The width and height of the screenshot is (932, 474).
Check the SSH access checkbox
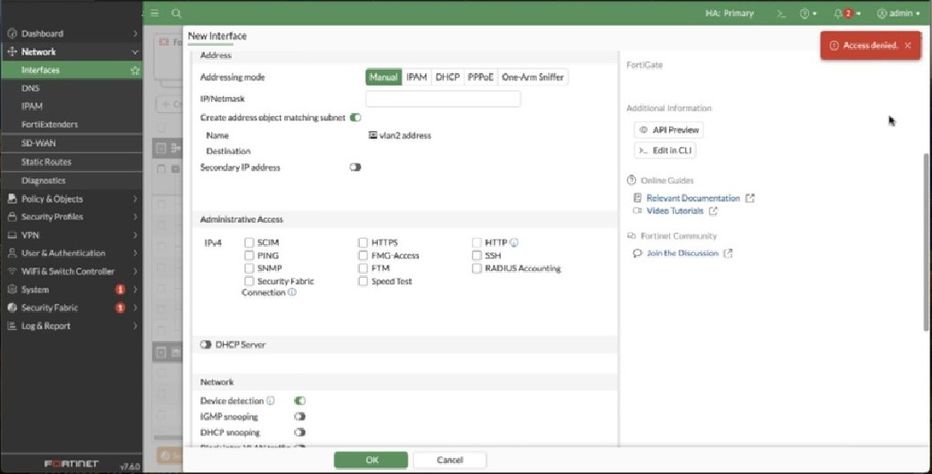tap(477, 255)
